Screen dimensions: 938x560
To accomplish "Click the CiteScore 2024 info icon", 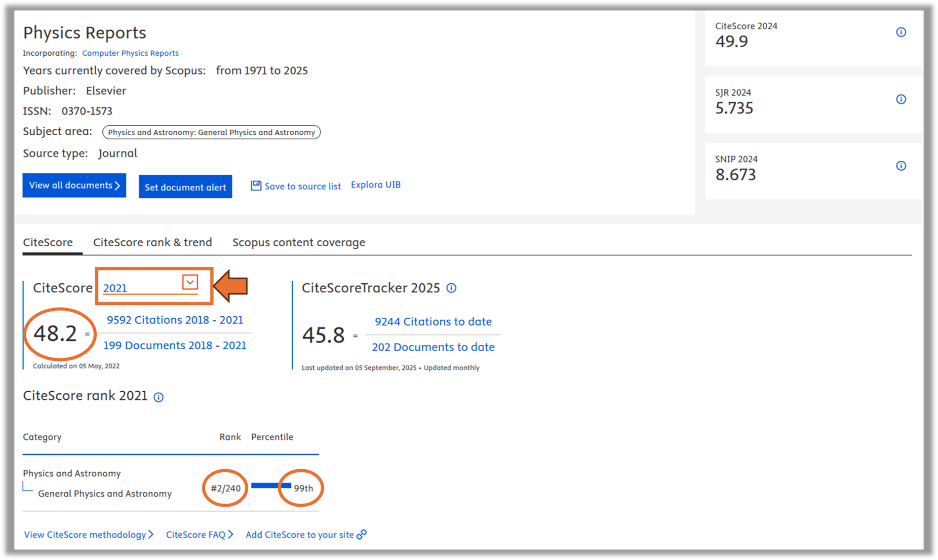I will point(901,33).
